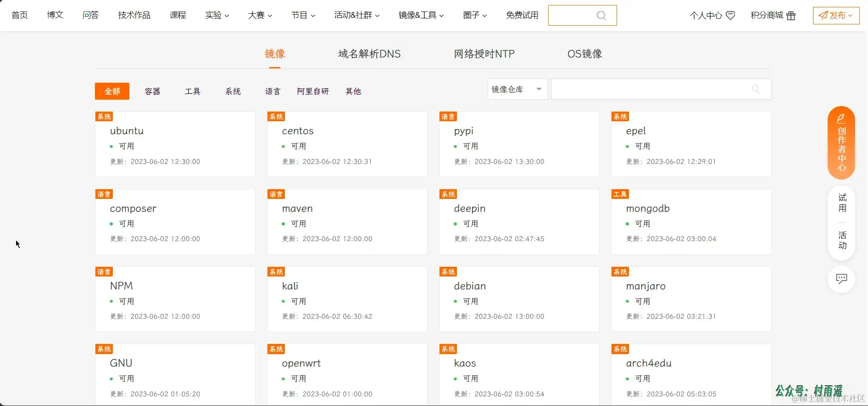Open the debian mirror card
The image size is (868, 406).
[519, 299]
